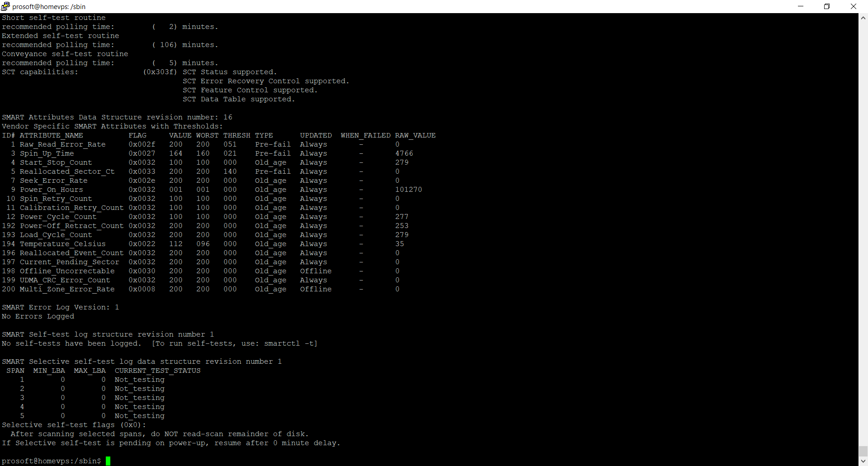Click 'Offline' in Multi_Zone_Error_Rate row

click(x=316, y=289)
